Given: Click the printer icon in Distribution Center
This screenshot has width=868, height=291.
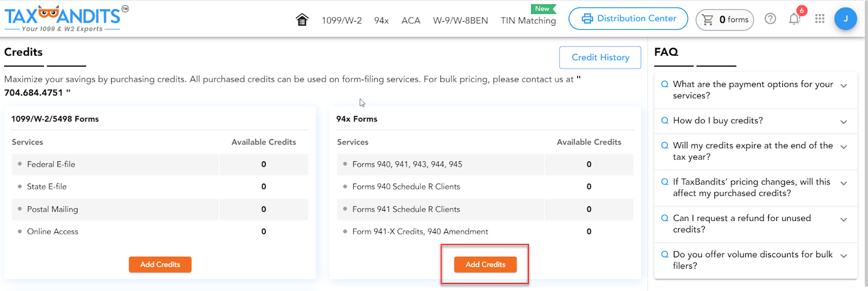Looking at the screenshot, I should pyautogui.click(x=587, y=18).
